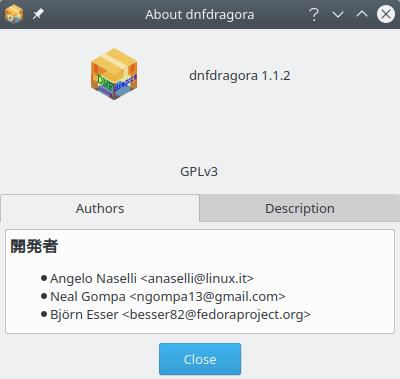Select Neal Gompa author entry
Screen dimensions: 400x379
tap(168, 296)
